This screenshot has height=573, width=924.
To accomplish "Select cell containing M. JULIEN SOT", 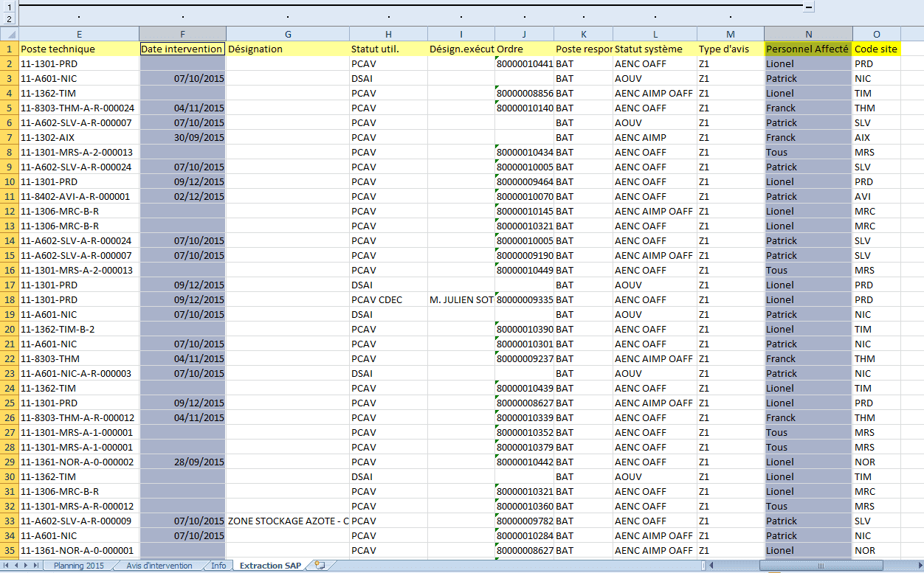I will tap(461, 299).
